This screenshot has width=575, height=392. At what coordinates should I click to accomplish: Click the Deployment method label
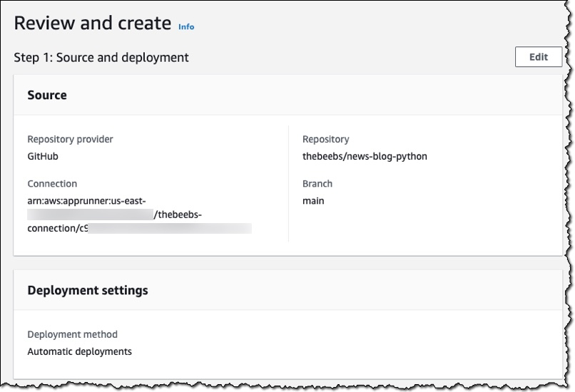72,334
